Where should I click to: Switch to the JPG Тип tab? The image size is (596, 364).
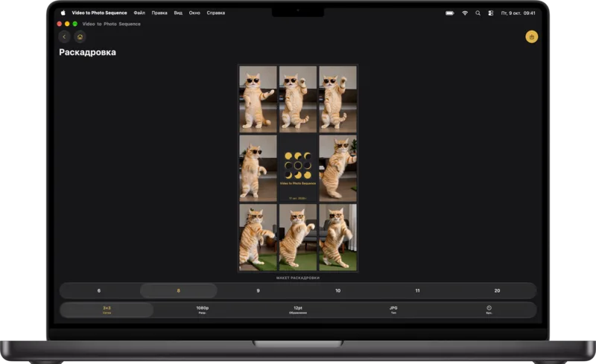pyautogui.click(x=393, y=310)
